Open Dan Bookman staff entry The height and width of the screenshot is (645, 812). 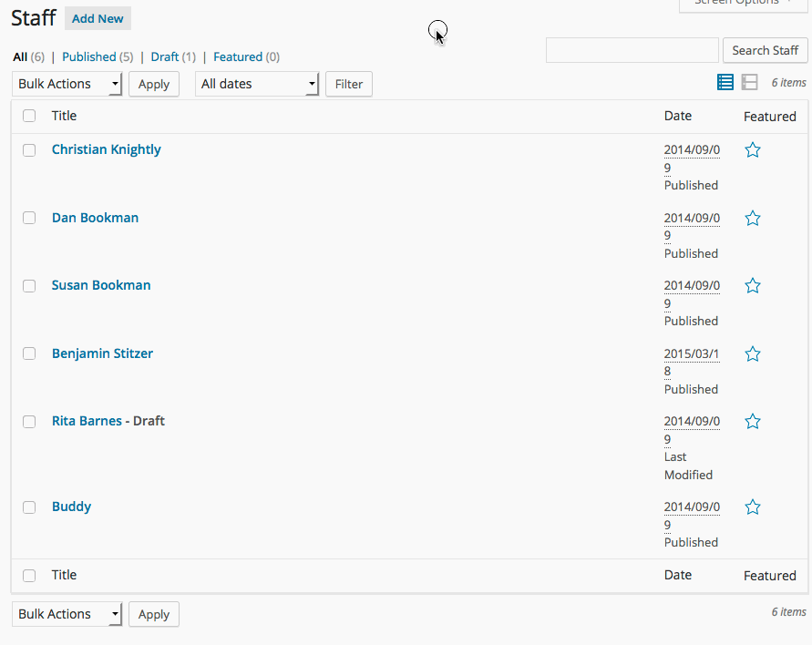tap(96, 218)
